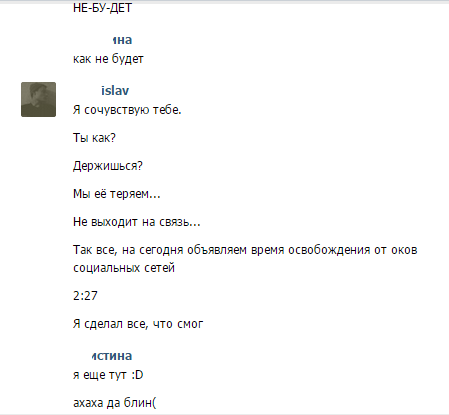Select the 'Ты как?' message

pyautogui.click(x=94, y=138)
